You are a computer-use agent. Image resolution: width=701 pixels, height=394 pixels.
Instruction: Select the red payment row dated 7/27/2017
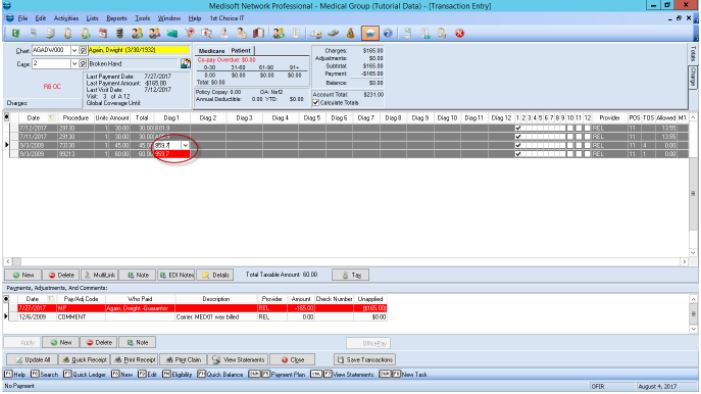(x=203, y=308)
